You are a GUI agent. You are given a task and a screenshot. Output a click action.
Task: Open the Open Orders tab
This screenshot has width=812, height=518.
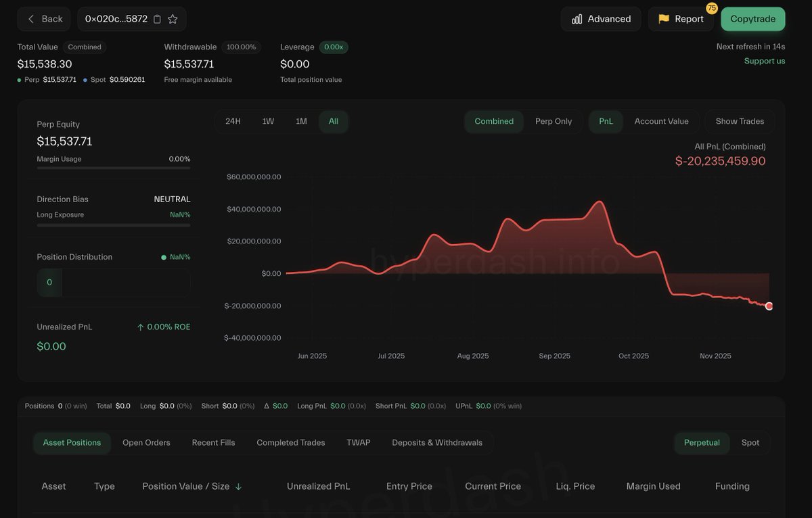coord(146,442)
